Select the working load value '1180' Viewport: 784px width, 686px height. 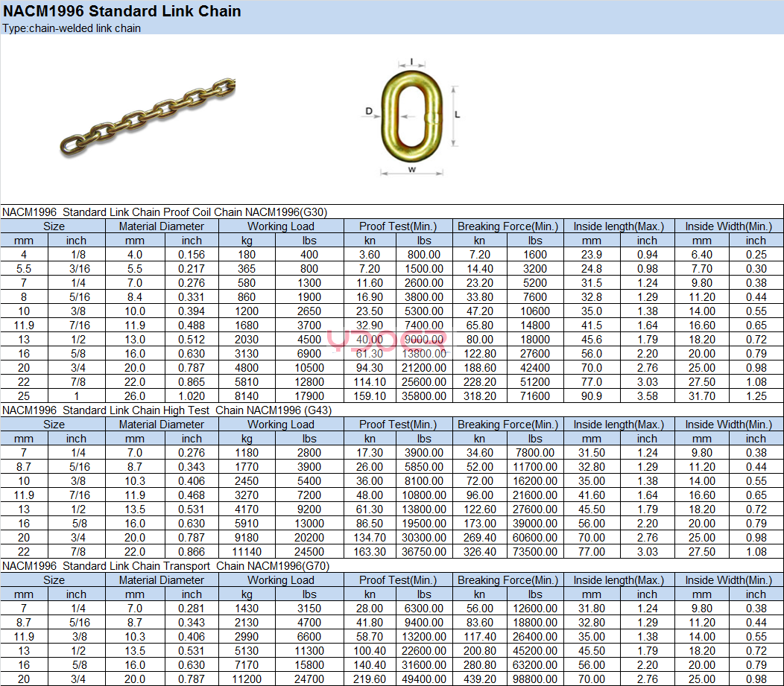click(x=247, y=453)
